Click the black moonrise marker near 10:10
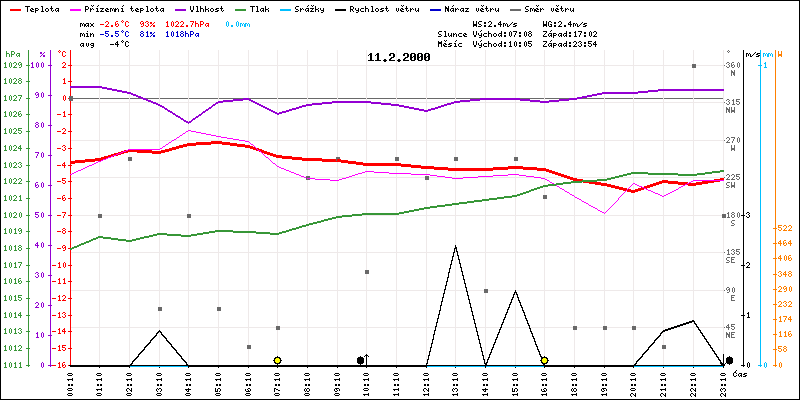800x400 pixels. pos(361,360)
